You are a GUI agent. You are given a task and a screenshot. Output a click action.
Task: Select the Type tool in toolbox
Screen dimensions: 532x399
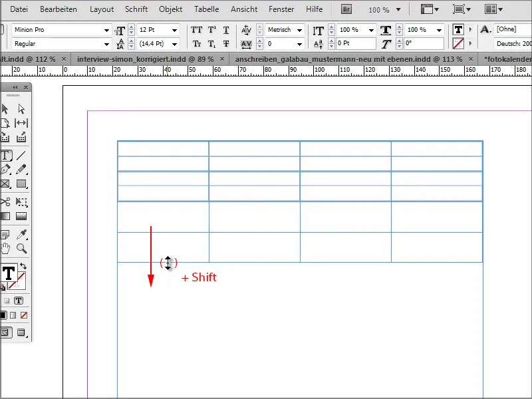pyautogui.click(x=6, y=156)
